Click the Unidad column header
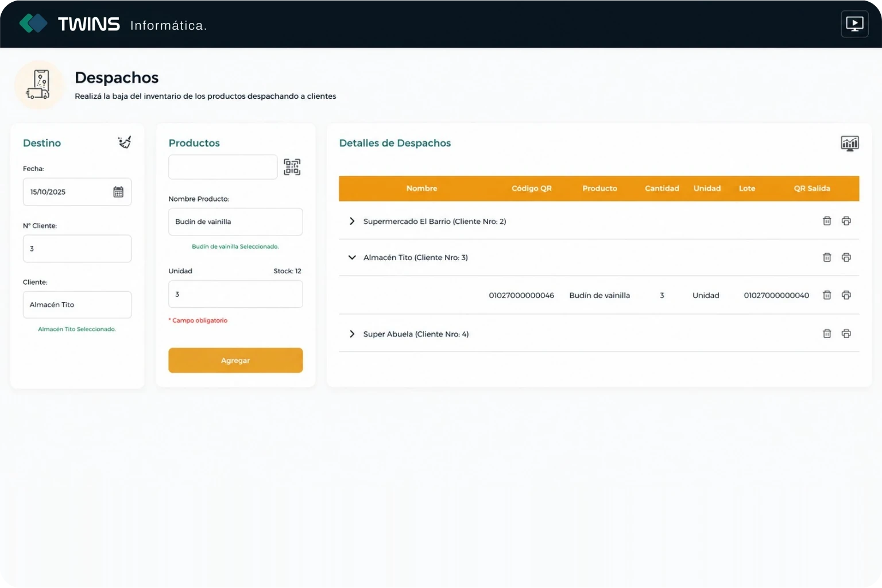Screen dimensions: 882x588 (707, 188)
